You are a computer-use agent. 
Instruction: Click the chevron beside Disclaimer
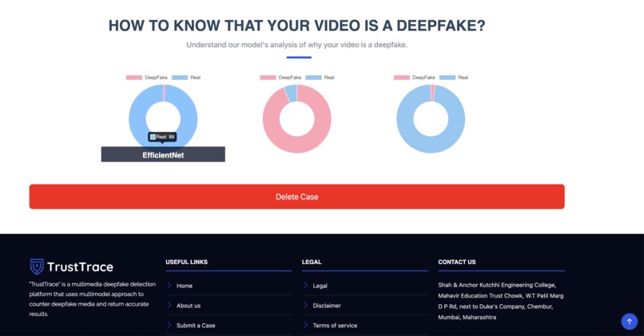pyautogui.click(x=305, y=305)
